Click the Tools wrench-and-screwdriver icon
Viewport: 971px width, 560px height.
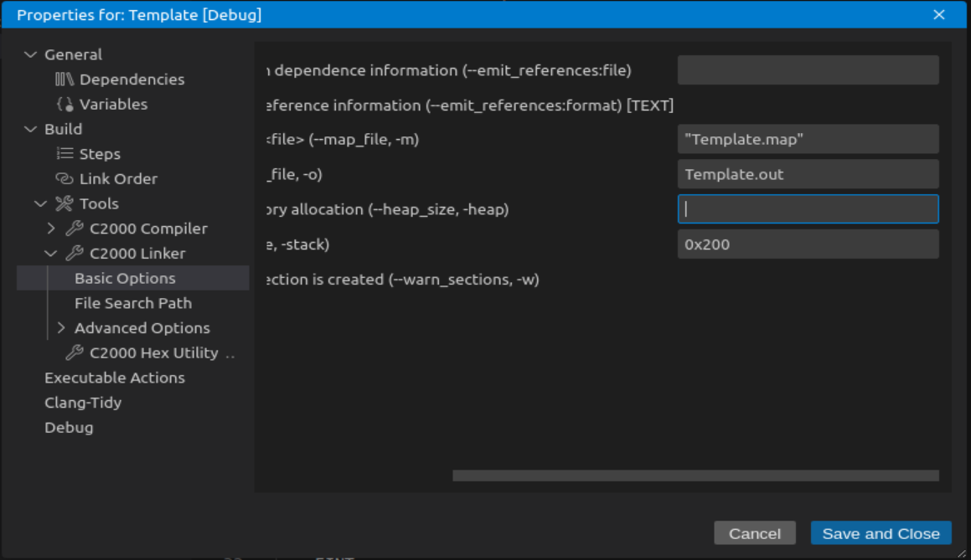[65, 203]
